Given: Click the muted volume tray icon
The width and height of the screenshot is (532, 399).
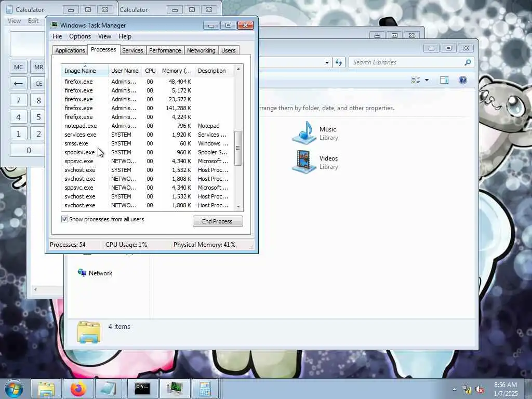Looking at the screenshot, I should pos(480,390).
